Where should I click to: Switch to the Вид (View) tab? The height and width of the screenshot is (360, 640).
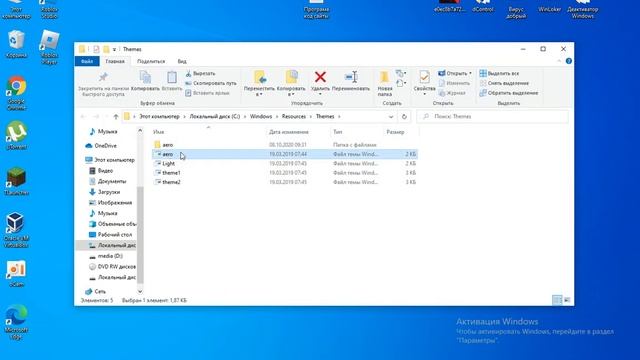(x=182, y=61)
